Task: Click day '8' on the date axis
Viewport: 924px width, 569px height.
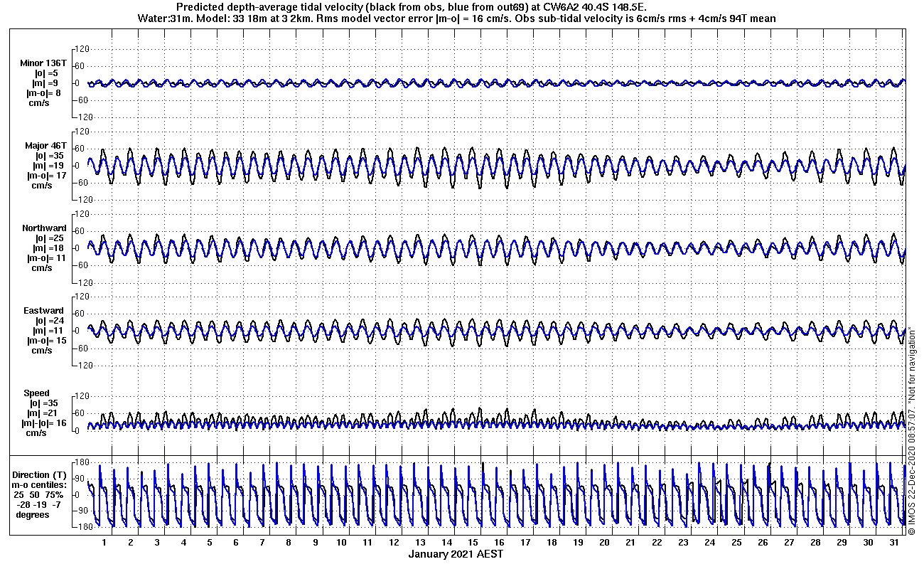Action: [289, 543]
